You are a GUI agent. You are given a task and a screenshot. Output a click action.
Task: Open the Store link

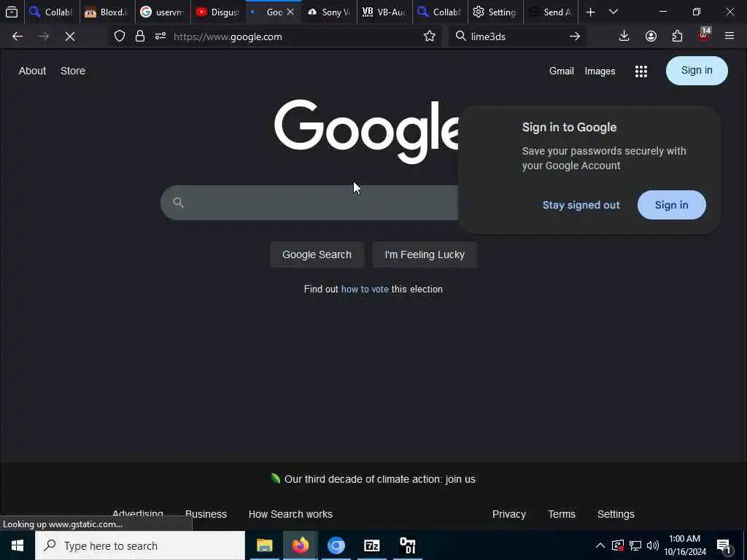pyautogui.click(x=73, y=71)
